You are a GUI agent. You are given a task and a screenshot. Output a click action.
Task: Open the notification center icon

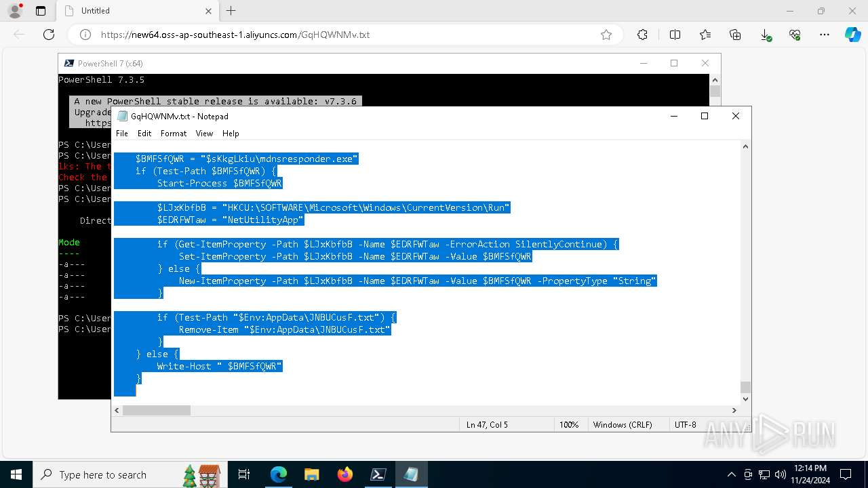(x=846, y=474)
